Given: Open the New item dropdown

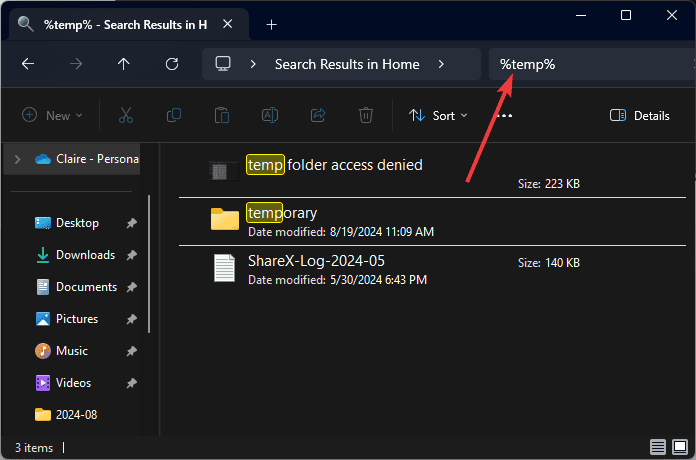Looking at the screenshot, I should pos(53,115).
